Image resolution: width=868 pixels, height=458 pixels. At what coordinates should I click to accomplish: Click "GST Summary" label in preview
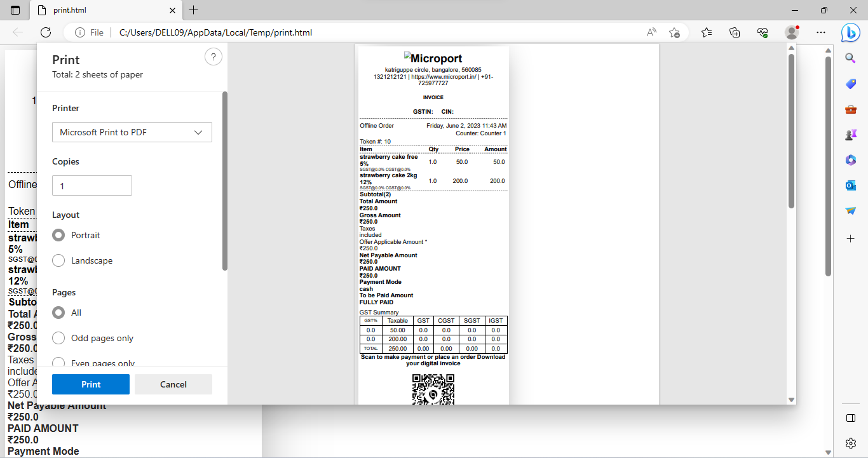pos(379,313)
